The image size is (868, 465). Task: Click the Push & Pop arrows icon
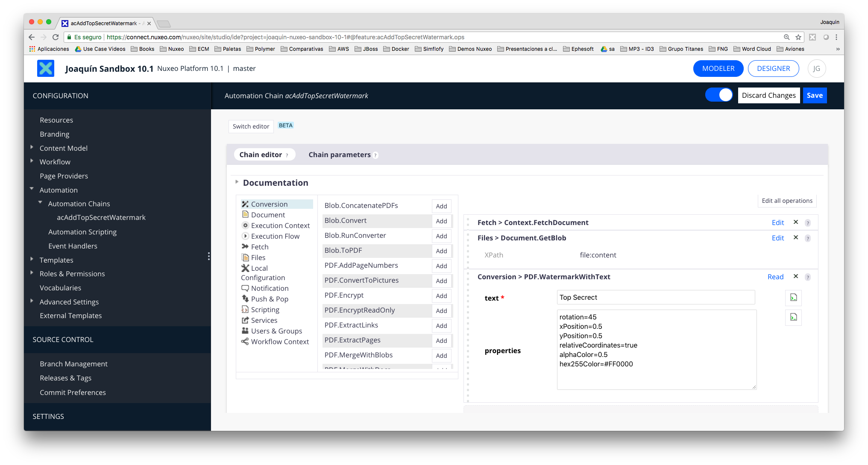tap(246, 299)
